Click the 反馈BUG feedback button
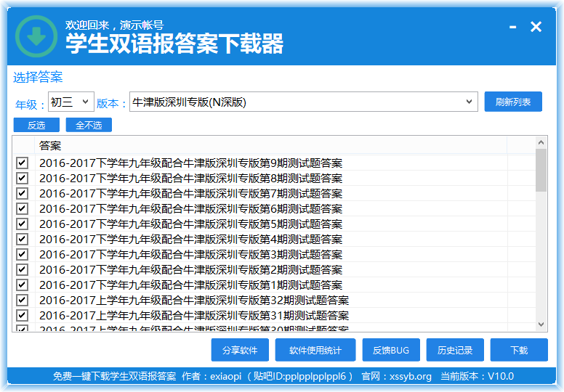564x392 pixels. pos(391,350)
